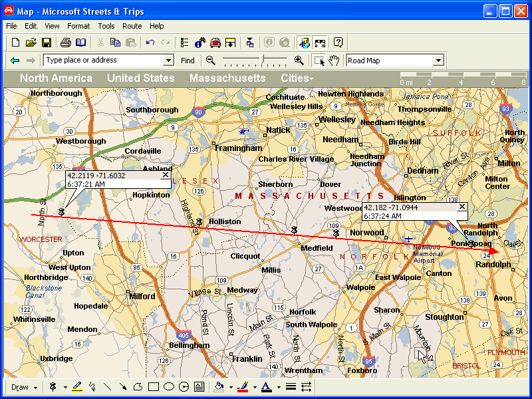Screen dimensions: 532x399
Task: Click the Type place or address field
Action: (x=104, y=60)
